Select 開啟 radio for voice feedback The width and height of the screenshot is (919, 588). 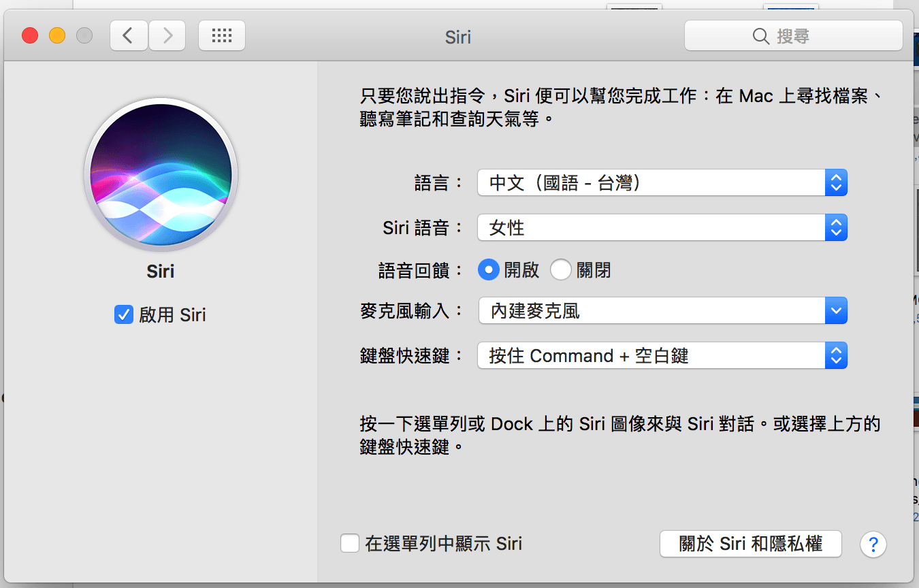(x=488, y=270)
